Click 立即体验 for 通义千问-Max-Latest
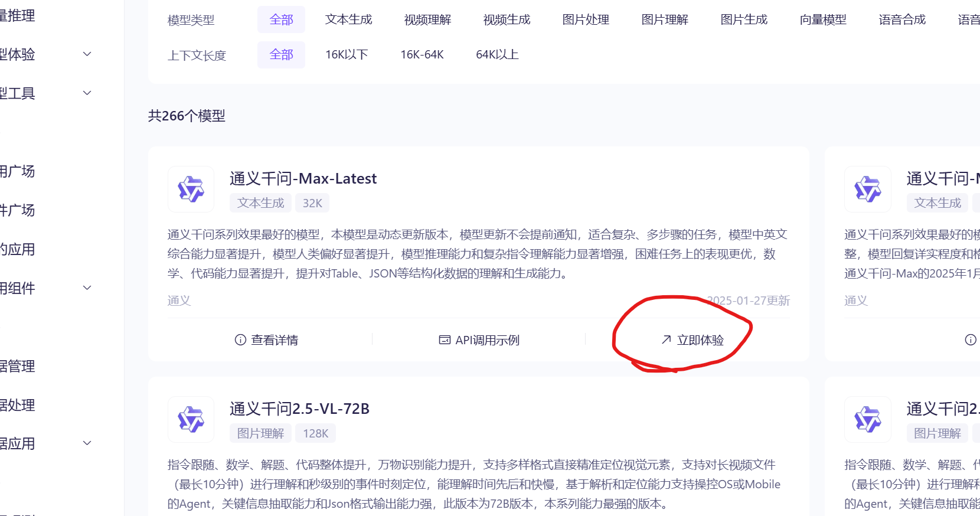The height and width of the screenshot is (516, 980). [692, 339]
